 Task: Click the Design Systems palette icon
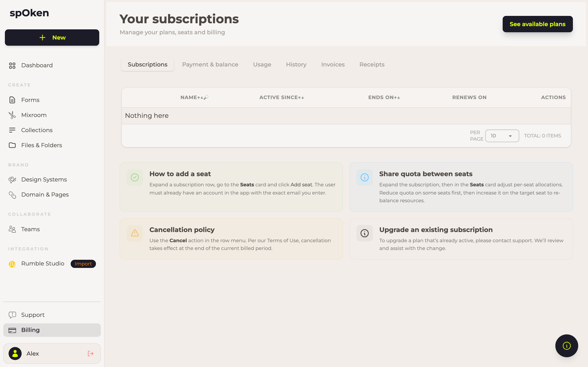point(12,180)
